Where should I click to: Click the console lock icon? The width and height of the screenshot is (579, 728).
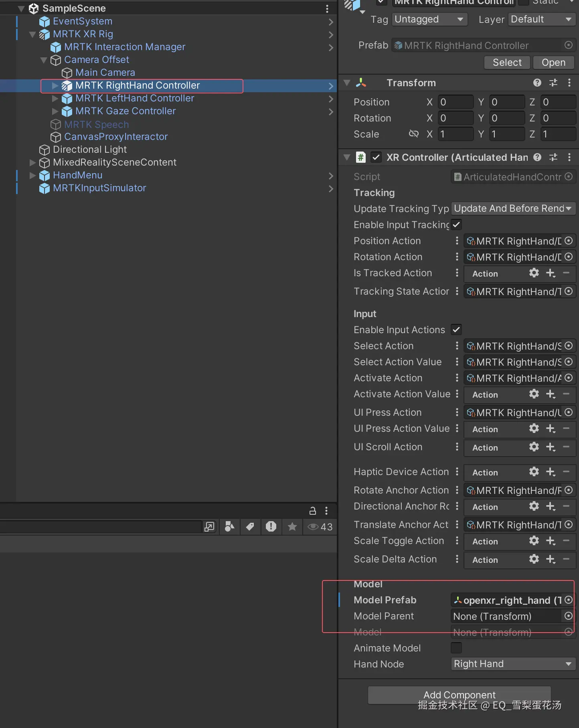pyautogui.click(x=313, y=510)
